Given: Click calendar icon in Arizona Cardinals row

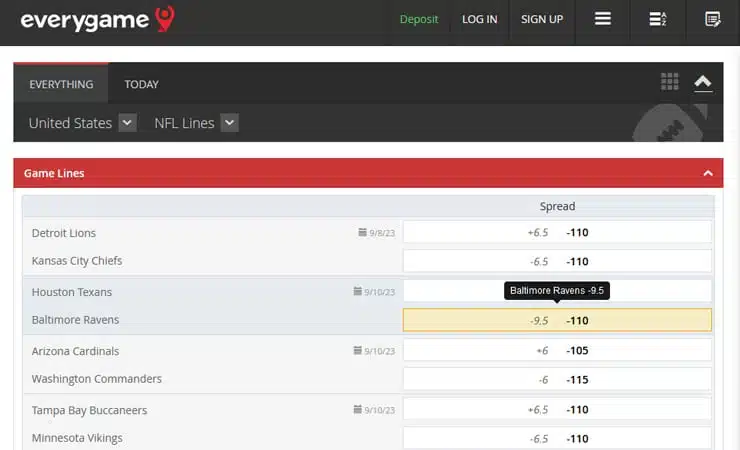Looking at the screenshot, I should click(357, 350).
